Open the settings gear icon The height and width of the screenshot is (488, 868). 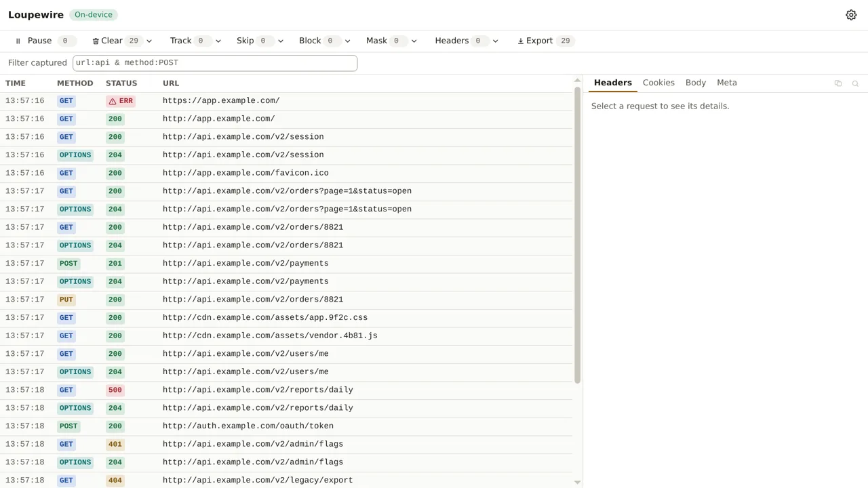click(851, 15)
